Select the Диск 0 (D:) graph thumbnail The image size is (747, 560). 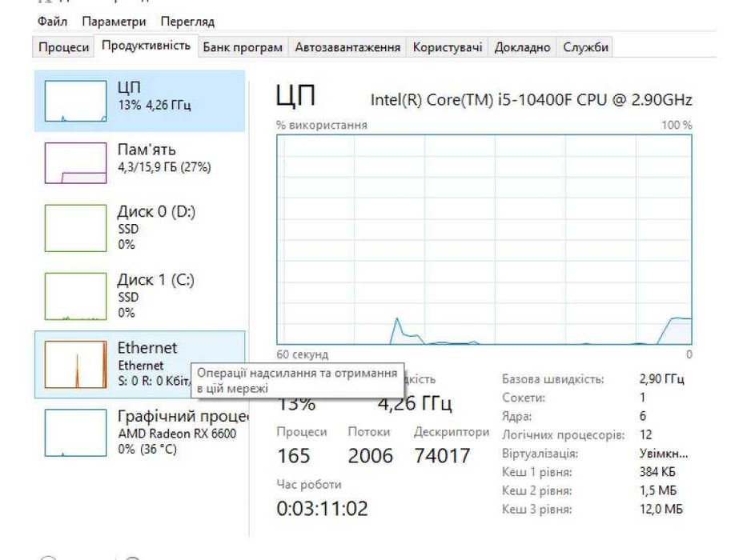75,228
